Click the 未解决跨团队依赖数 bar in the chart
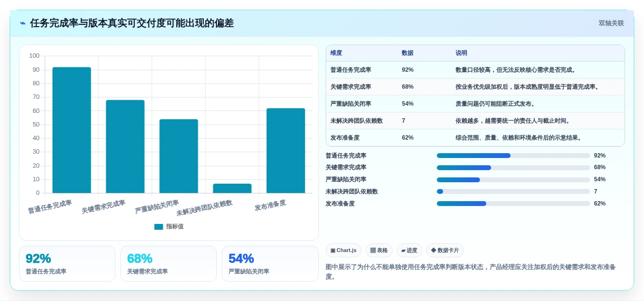The image size is (644, 301). [232, 188]
